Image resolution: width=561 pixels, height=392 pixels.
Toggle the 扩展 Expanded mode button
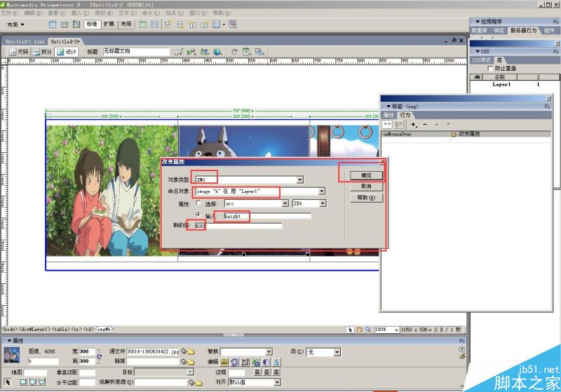109,25
